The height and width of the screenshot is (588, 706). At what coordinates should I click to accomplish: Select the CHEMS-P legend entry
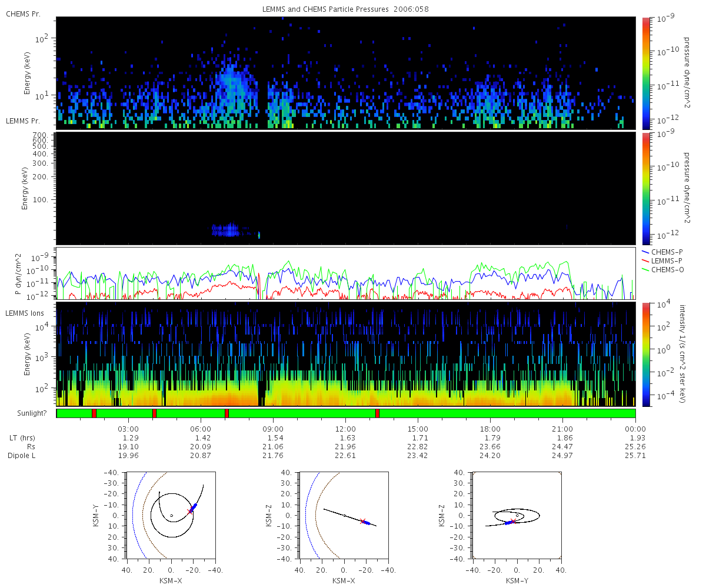[x=662, y=252]
